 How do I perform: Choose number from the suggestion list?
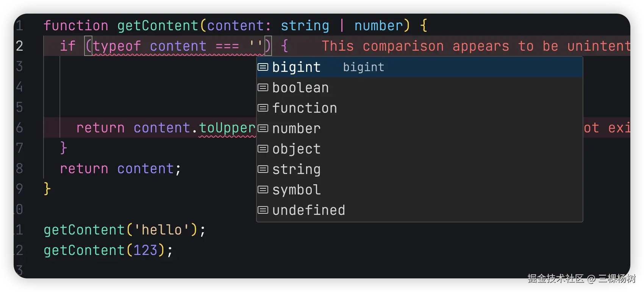pos(296,129)
